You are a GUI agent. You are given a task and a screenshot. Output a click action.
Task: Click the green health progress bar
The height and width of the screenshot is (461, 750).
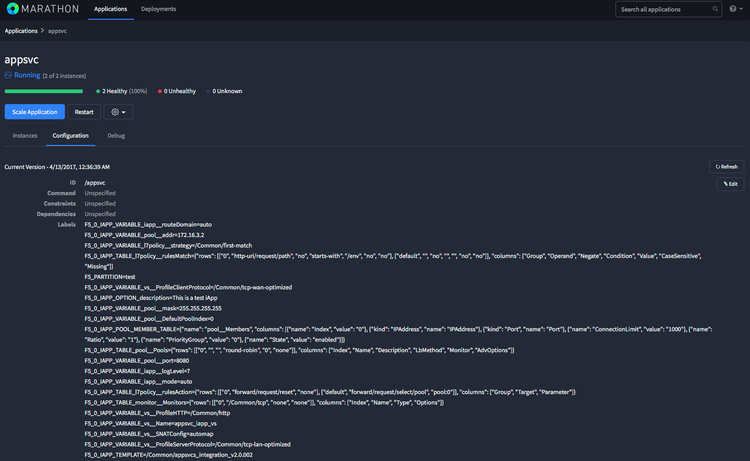tap(44, 91)
